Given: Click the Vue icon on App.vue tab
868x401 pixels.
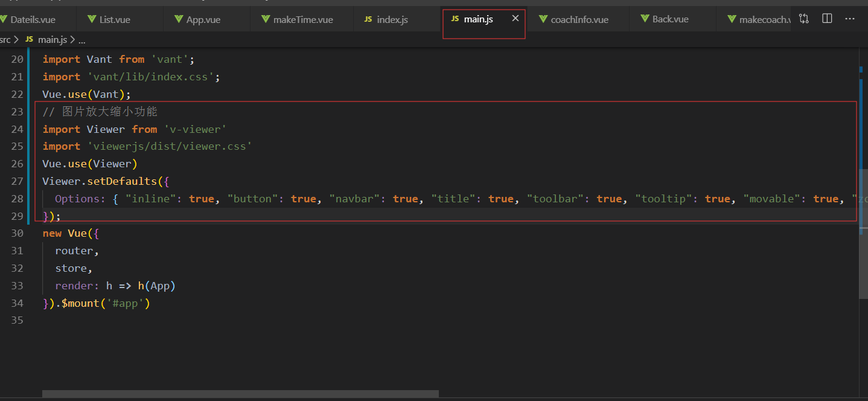Looking at the screenshot, I should pos(179,19).
